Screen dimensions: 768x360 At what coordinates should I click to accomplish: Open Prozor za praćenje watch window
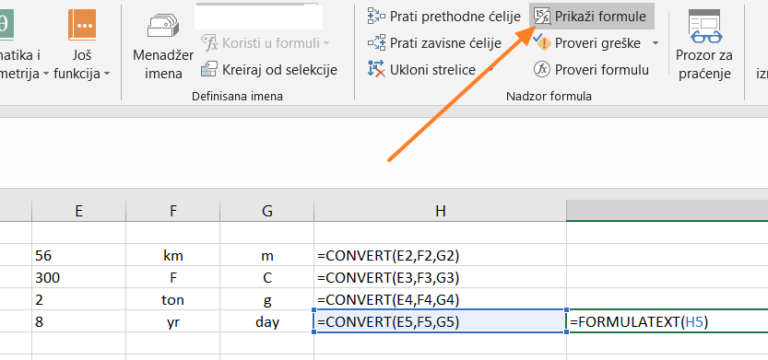[x=704, y=45]
